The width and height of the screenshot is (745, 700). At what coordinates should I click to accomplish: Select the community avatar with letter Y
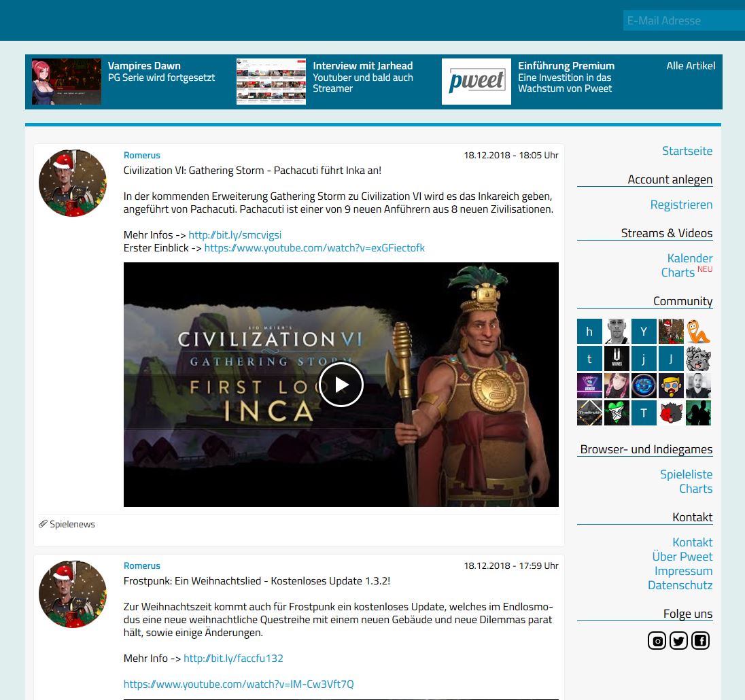point(644,332)
